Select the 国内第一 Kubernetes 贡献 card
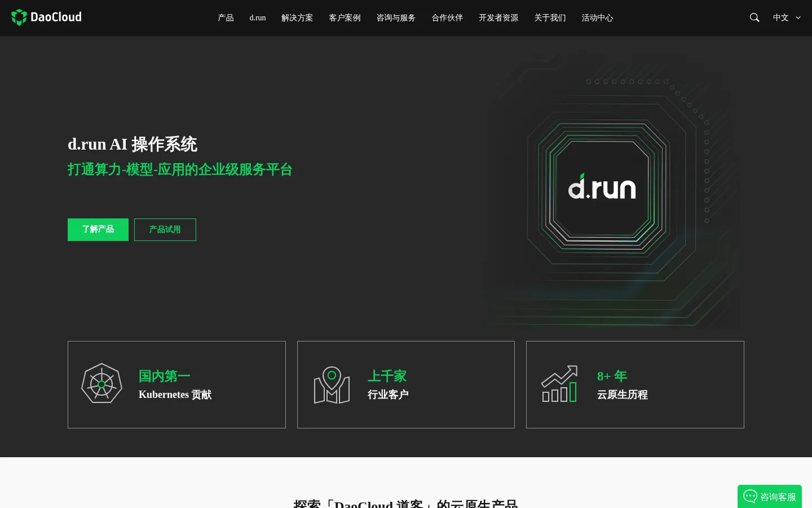 pos(176,384)
